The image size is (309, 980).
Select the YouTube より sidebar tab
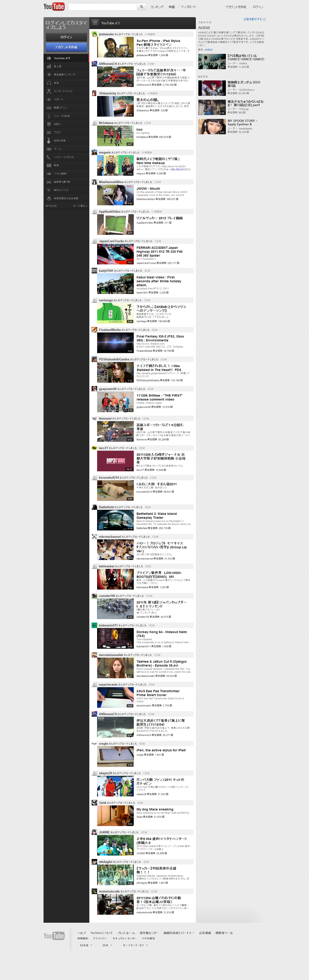click(x=66, y=58)
